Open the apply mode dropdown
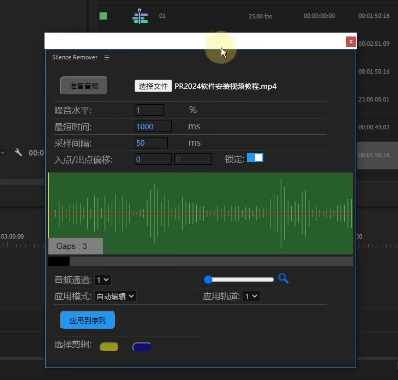The image size is (398, 380). tap(115, 296)
